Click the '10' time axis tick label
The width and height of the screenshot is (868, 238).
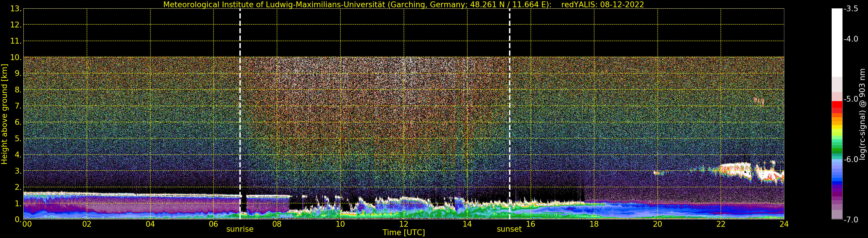point(340,224)
